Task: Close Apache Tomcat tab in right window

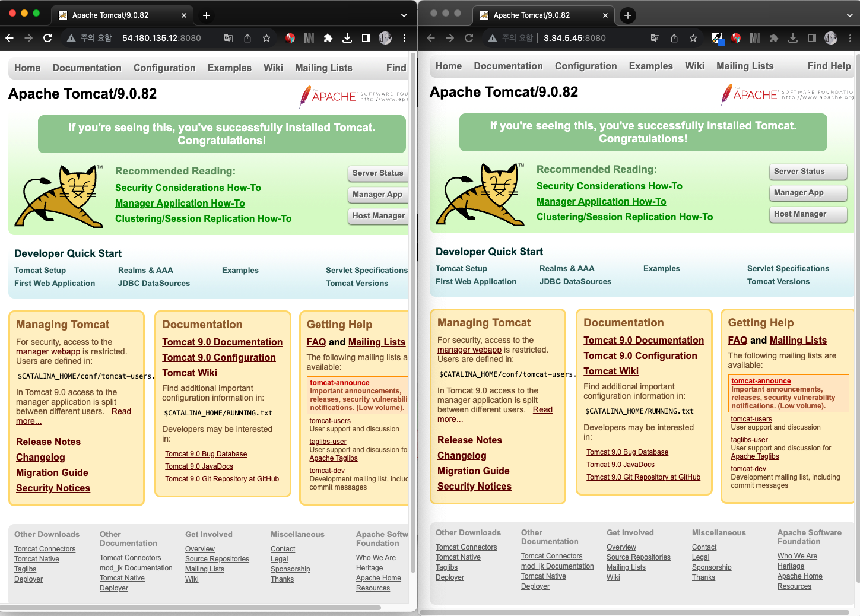Action: click(605, 15)
